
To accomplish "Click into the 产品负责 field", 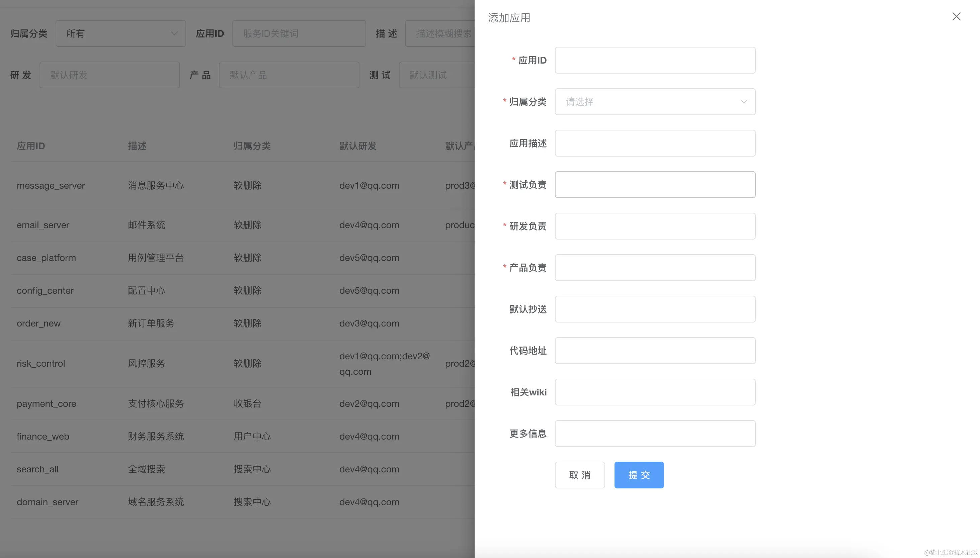I will point(654,268).
